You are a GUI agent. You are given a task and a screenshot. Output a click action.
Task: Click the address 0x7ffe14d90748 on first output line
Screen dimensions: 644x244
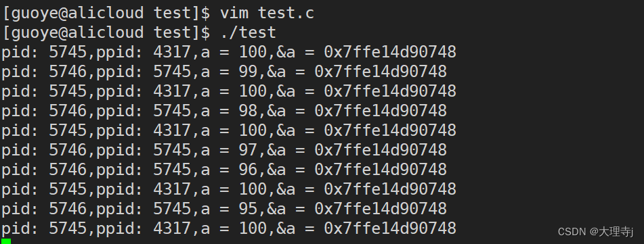pyautogui.click(x=390, y=52)
